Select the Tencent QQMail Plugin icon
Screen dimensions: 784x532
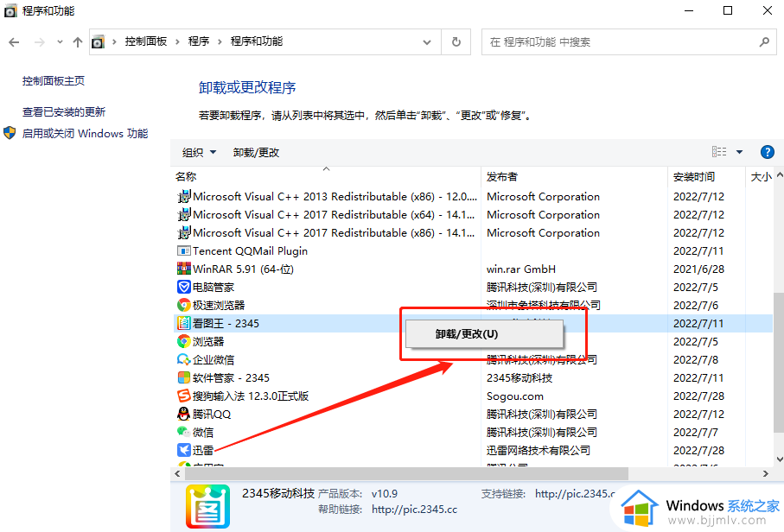click(184, 250)
